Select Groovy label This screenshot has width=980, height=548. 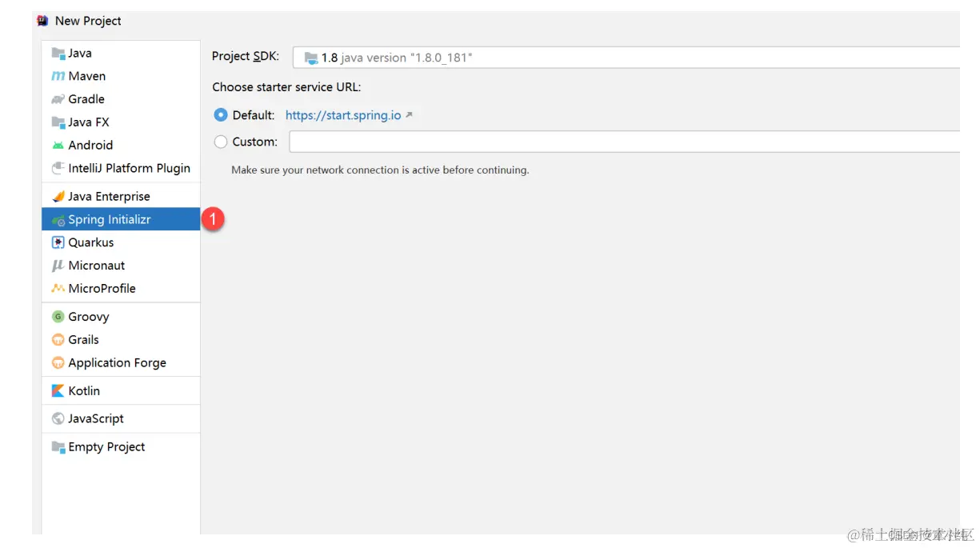pyautogui.click(x=89, y=317)
